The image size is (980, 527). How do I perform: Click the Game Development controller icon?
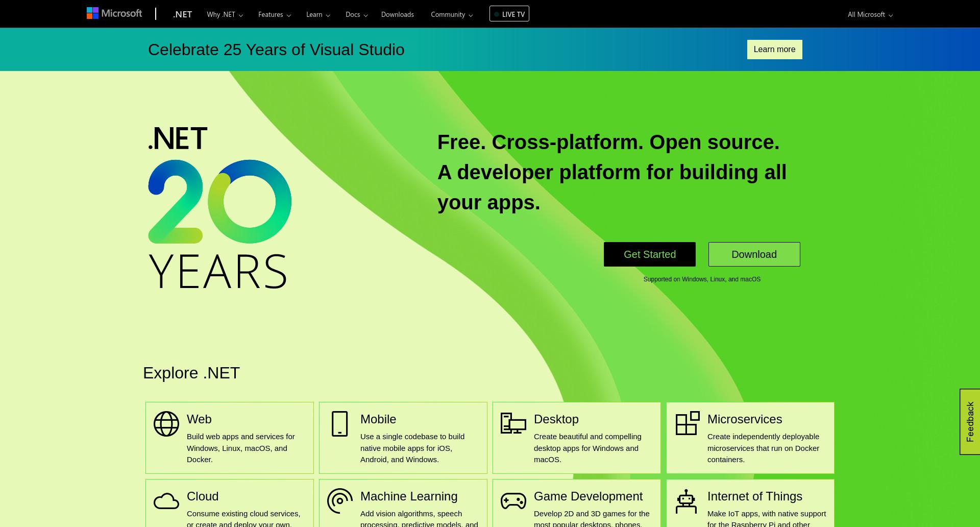point(513,501)
